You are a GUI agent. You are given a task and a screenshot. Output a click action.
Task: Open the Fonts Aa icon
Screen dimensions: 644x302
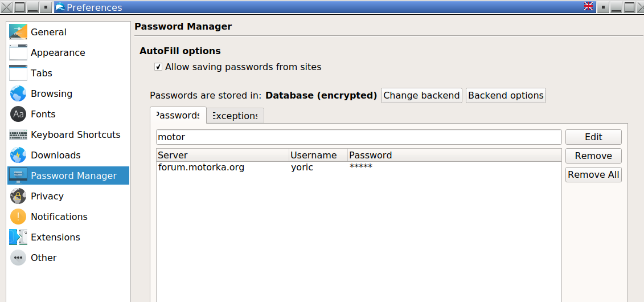[x=18, y=114]
